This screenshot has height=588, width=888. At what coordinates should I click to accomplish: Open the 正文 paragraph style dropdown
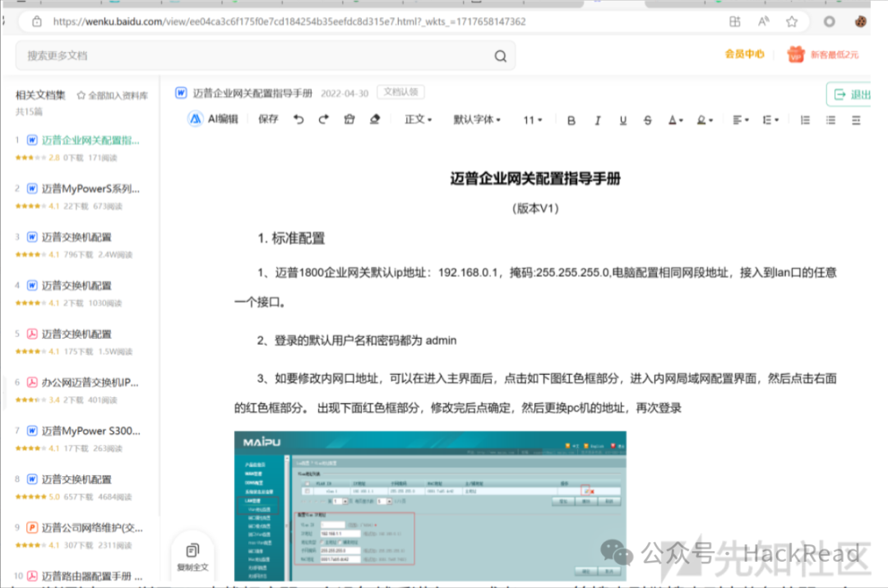coord(418,119)
